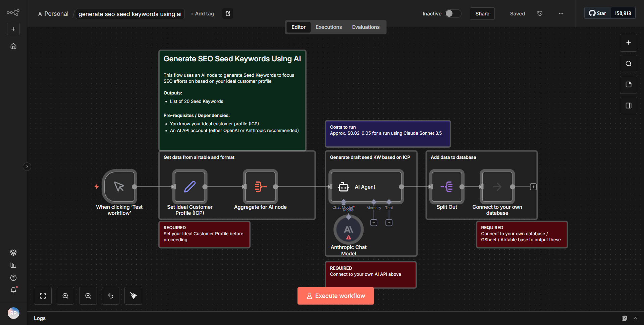Image resolution: width=644 pixels, height=325 pixels.
Task: Open the node creator with the plus icon
Action: coord(628,43)
